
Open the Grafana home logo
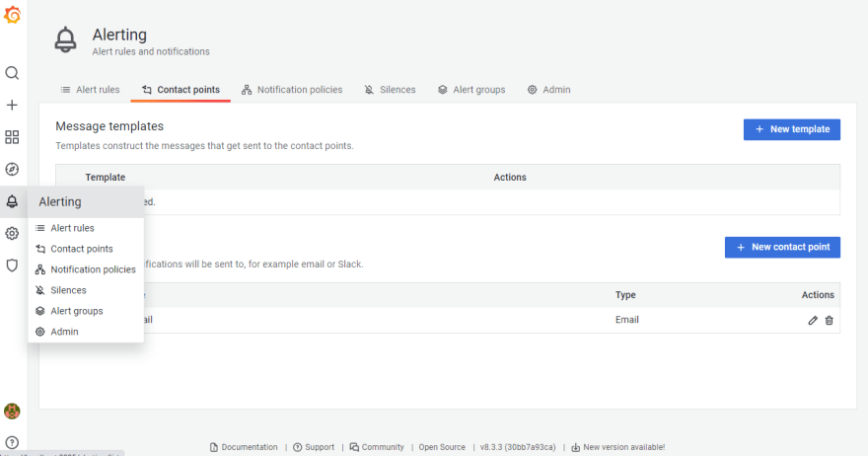point(12,15)
